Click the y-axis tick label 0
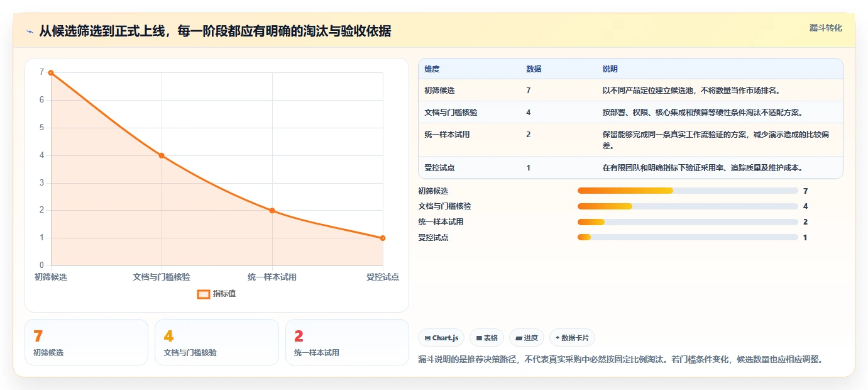The height and width of the screenshot is (390, 868). (x=41, y=265)
